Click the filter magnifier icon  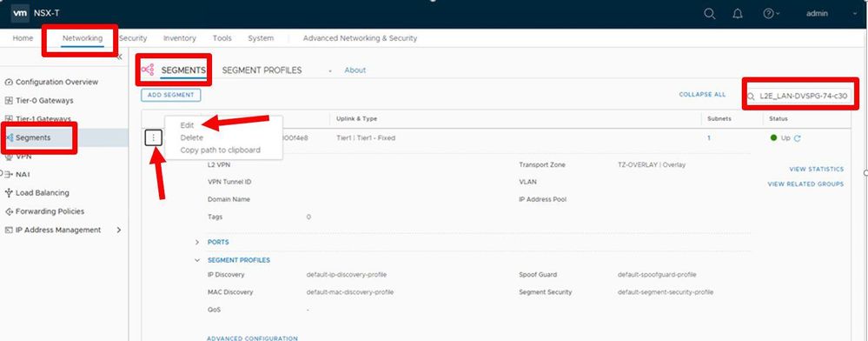pos(752,97)
